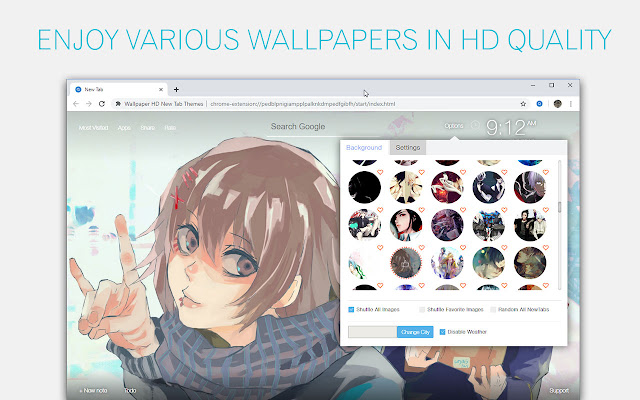Enable Shuffle Favorite Images checkbox

click(422, 309)
